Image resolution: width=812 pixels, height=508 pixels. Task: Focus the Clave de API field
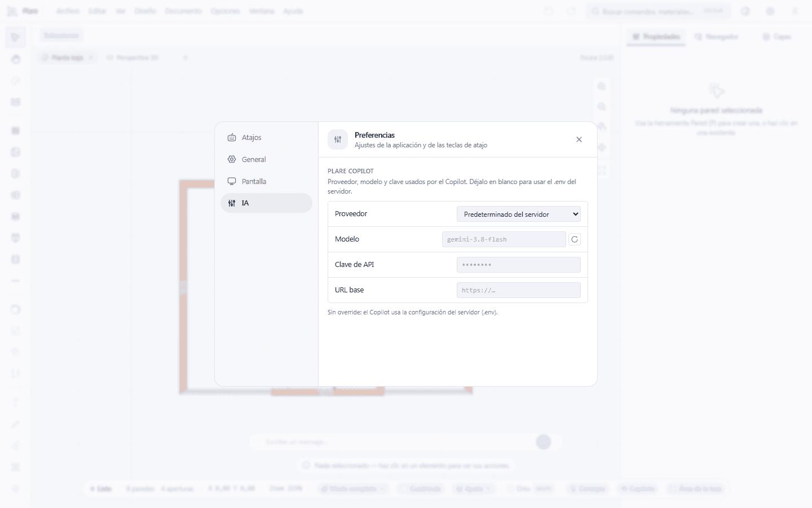519,265
